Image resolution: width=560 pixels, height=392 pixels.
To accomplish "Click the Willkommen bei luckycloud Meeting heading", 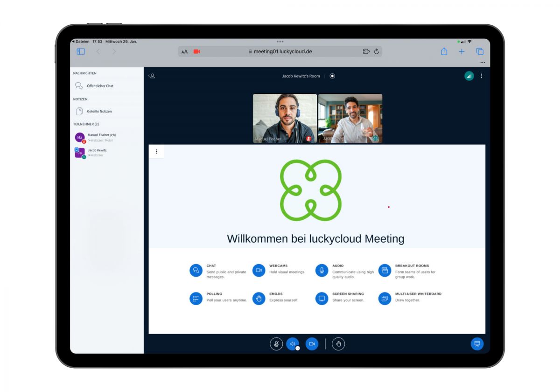I will 315,238.
